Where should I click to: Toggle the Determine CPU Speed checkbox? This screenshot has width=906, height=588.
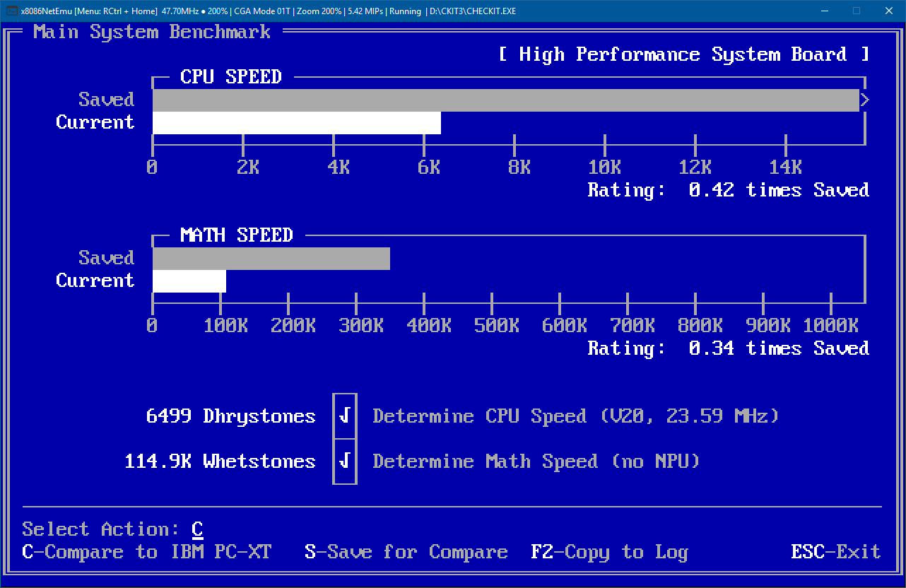344,416
